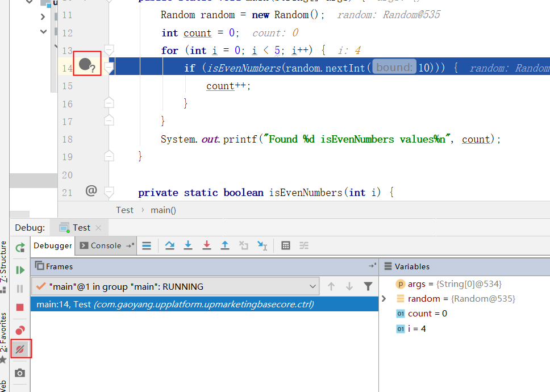Open Evaluate Expression calculator icon
The image size is (550, 392).
coord(286,245)
